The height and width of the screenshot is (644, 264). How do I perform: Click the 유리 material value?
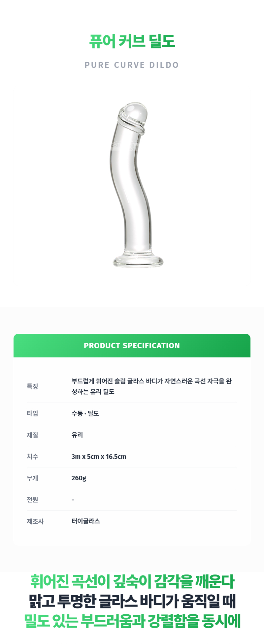77,435
